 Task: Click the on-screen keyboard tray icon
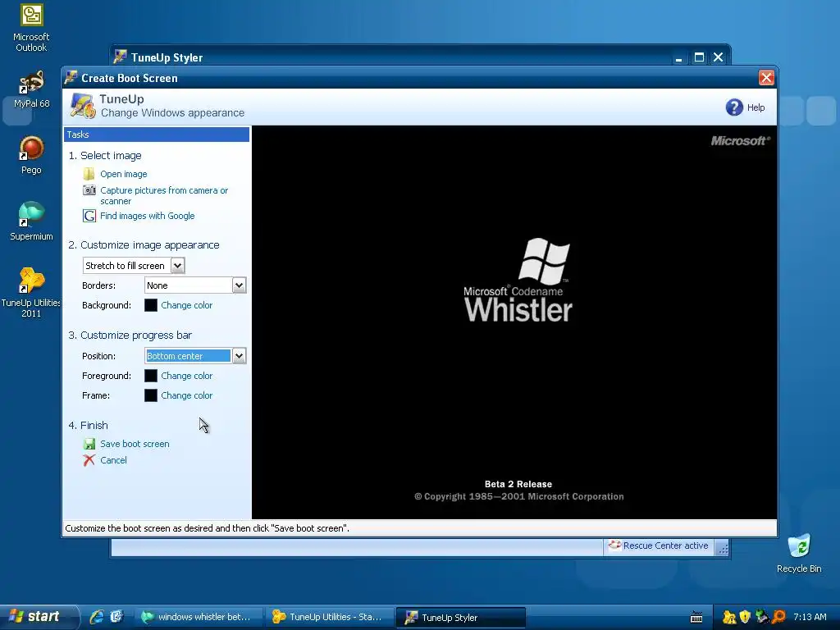[x=696, y=617]
